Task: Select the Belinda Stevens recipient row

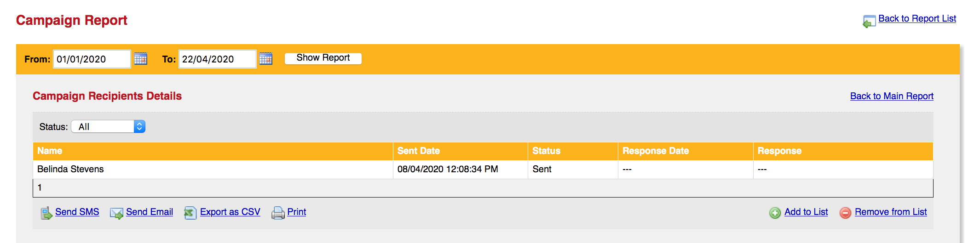Action: pyautogui.click(x=483, y=169)
